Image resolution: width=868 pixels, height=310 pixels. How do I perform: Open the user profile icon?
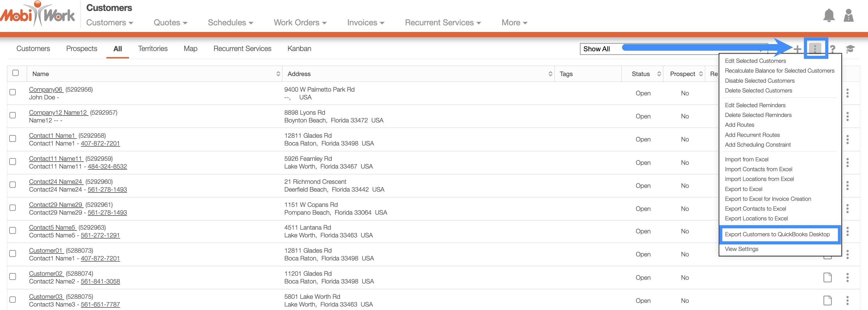[848, 16]
